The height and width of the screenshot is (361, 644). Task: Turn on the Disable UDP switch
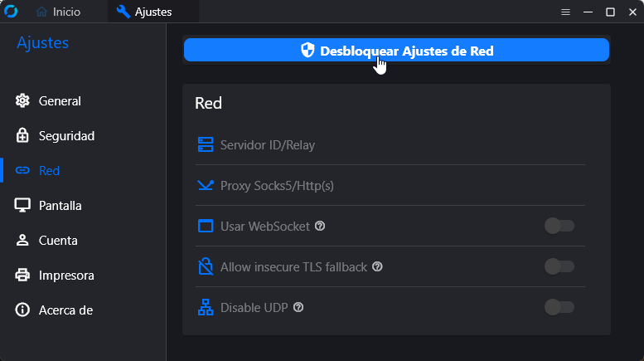coord(559,307)
